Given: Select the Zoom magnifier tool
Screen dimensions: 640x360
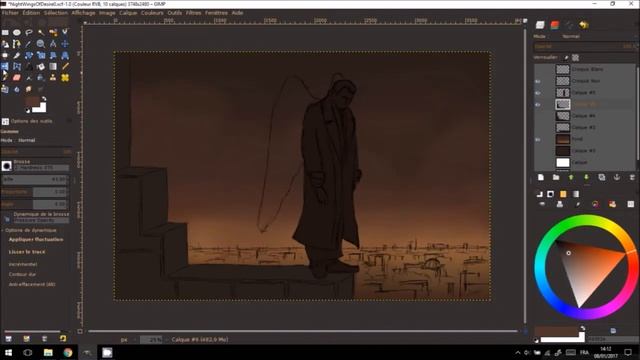Looking at the screenshot, I should (41, 44).
